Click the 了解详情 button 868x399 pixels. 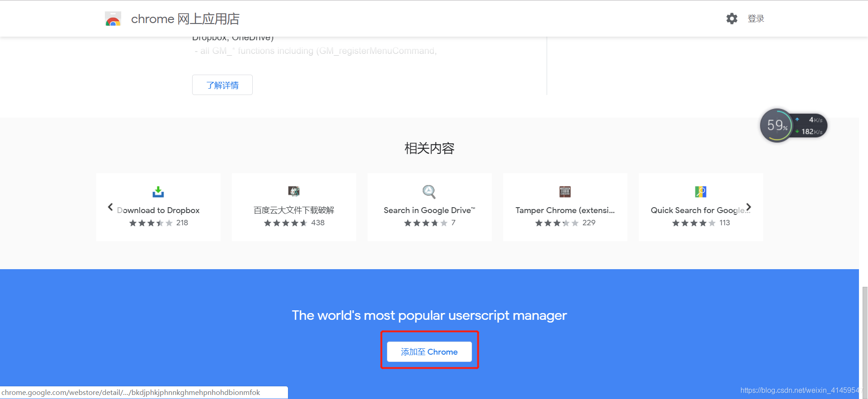click(222, 85)
